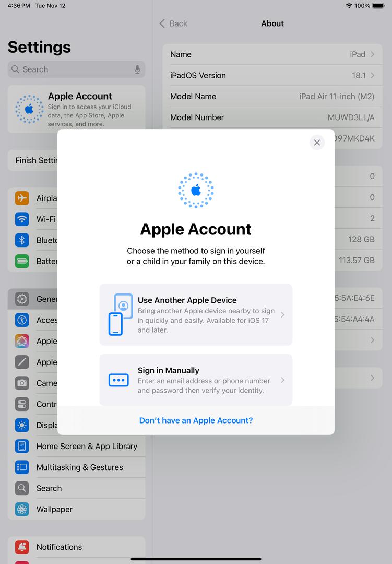This screenshot has width=392, height=564.
Task: Tap the Display & Brightness icon
Action: [22, 425]
